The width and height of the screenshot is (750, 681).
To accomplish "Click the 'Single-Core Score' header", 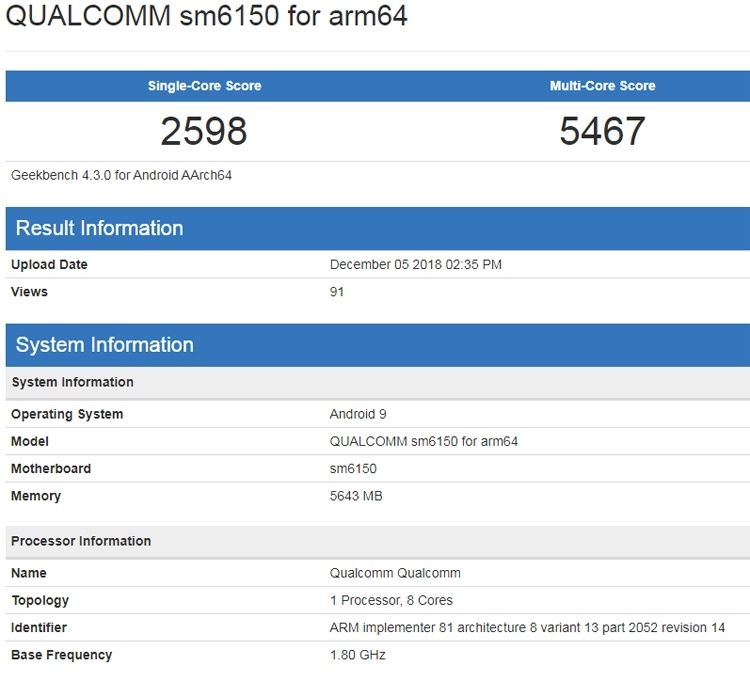I will (205, 86).
